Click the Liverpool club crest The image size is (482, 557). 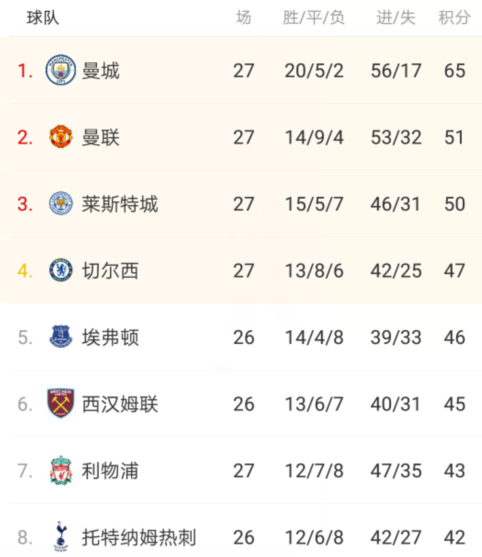point(61,470)
